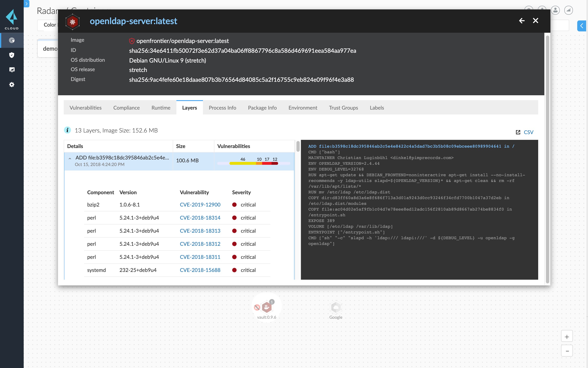Open the Manage gear icon in the sidebar
The width and height of the screenshot is (588, 368).
coord(12,84)
